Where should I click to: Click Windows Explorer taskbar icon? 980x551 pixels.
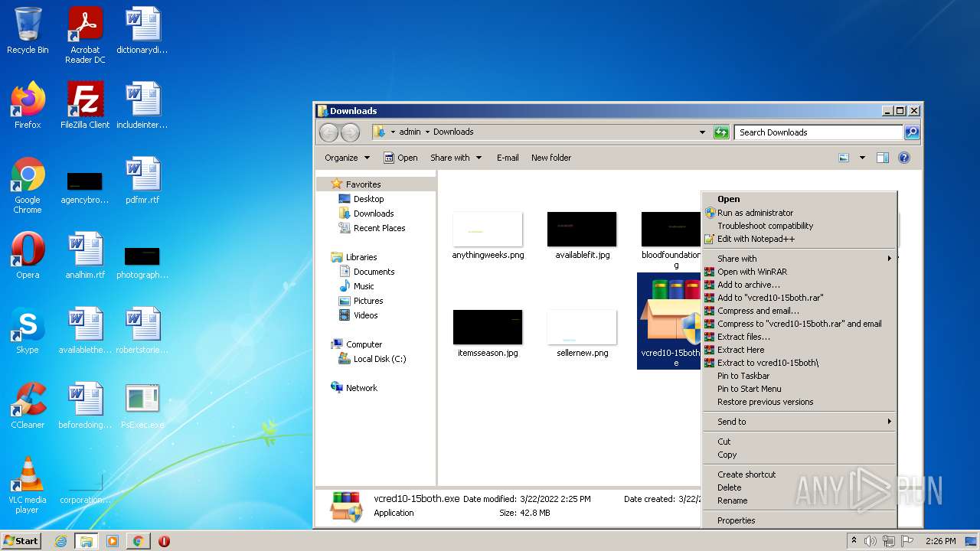click(87, 541)
